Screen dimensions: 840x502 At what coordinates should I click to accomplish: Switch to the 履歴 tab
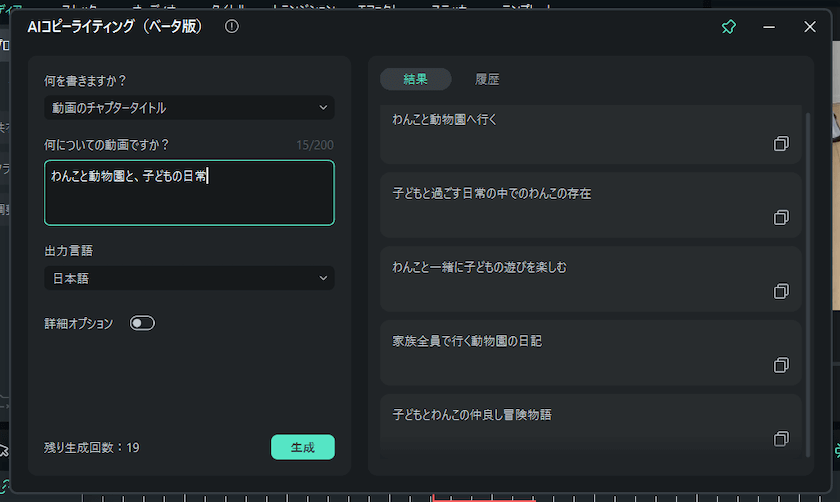(x=487, y=79)
